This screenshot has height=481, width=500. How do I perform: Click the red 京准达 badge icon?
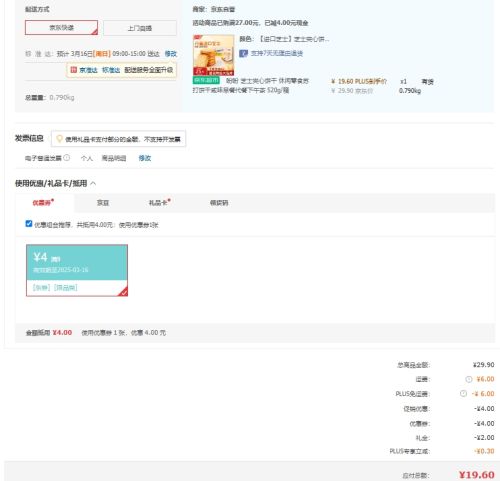click(73, 70)
